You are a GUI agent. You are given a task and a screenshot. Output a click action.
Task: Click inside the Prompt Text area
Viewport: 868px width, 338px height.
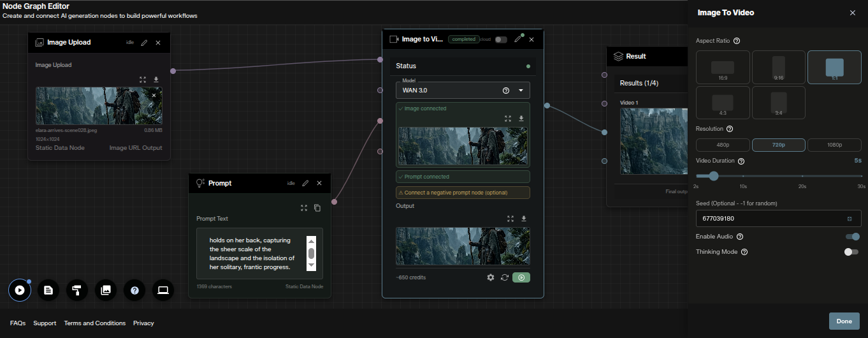[x=259, y=253]
